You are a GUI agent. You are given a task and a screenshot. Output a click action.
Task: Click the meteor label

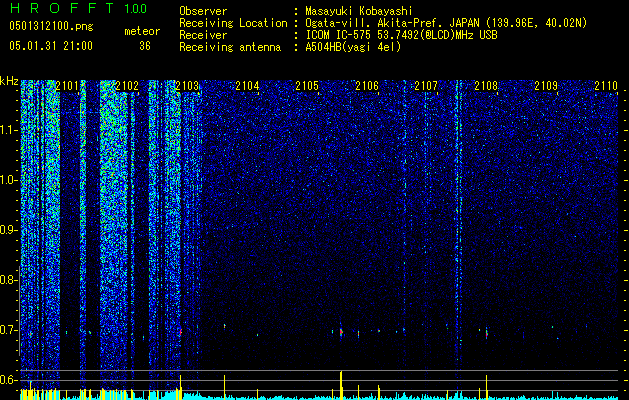click(x=142, y=31)
